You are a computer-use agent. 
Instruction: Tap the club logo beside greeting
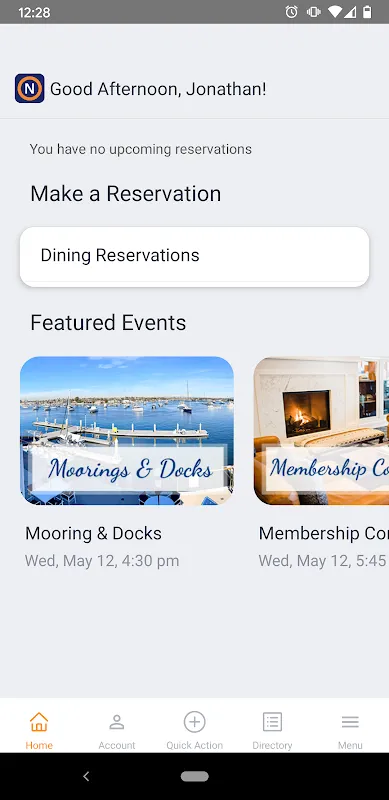coord(30,89)
